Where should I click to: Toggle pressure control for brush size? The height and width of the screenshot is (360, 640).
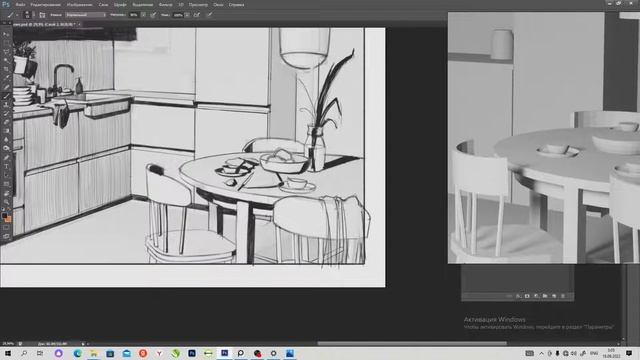click(209, 15)
